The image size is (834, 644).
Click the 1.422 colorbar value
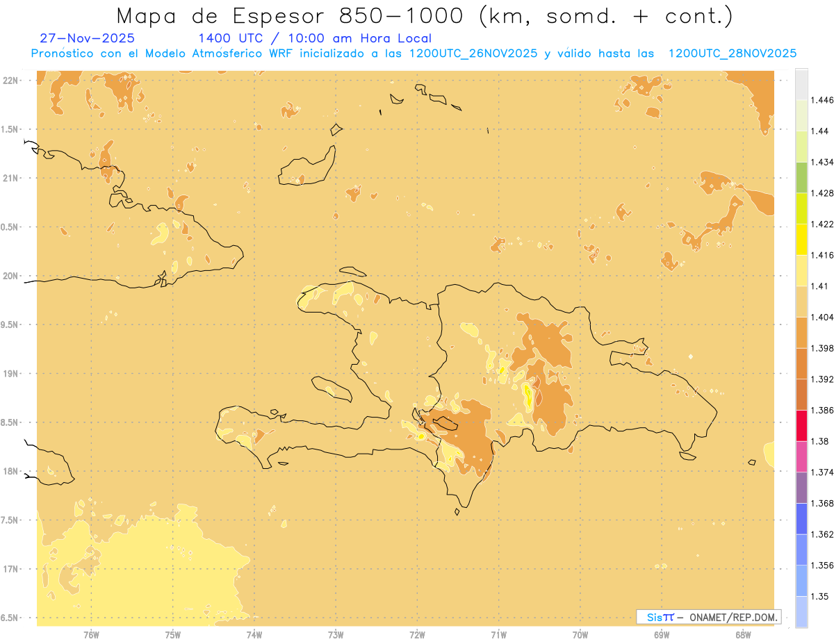click(x=821, y=224)
